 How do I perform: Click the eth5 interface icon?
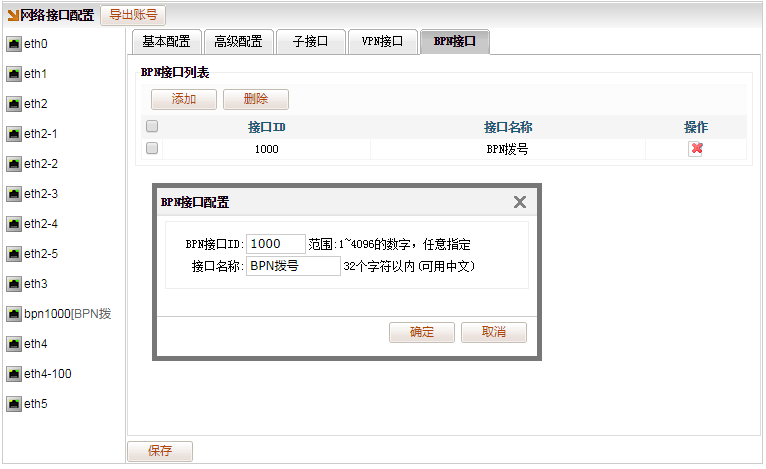click(x=14, y=404)
